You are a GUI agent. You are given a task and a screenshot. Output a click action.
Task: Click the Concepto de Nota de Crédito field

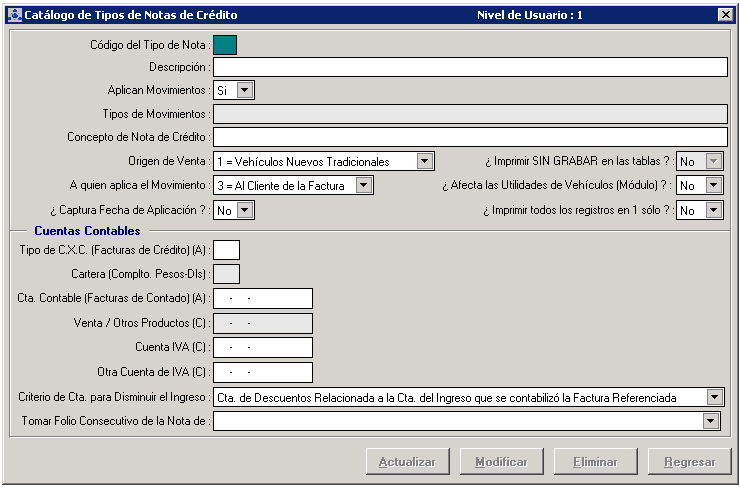pyautogui.click(x=469, y=137)
